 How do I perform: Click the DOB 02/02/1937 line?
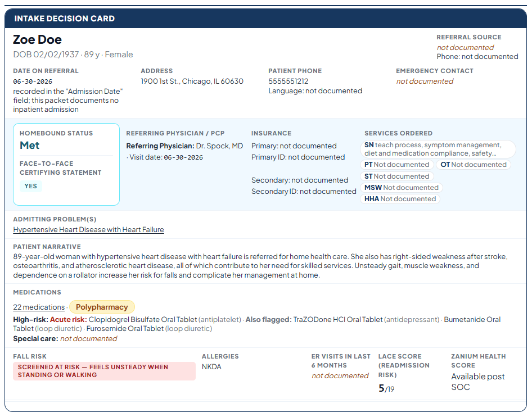tap(73, 55)
